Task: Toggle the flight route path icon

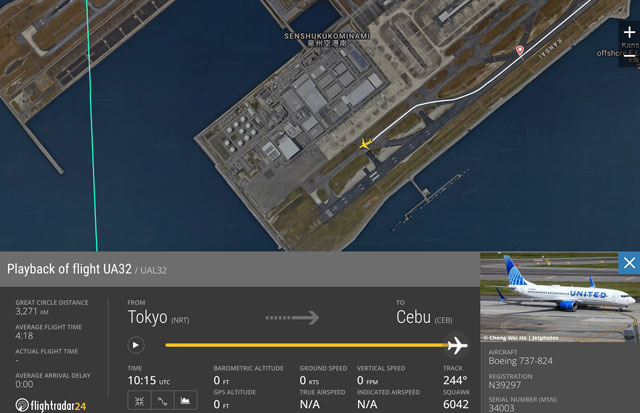Action: [x=162, y=401]
